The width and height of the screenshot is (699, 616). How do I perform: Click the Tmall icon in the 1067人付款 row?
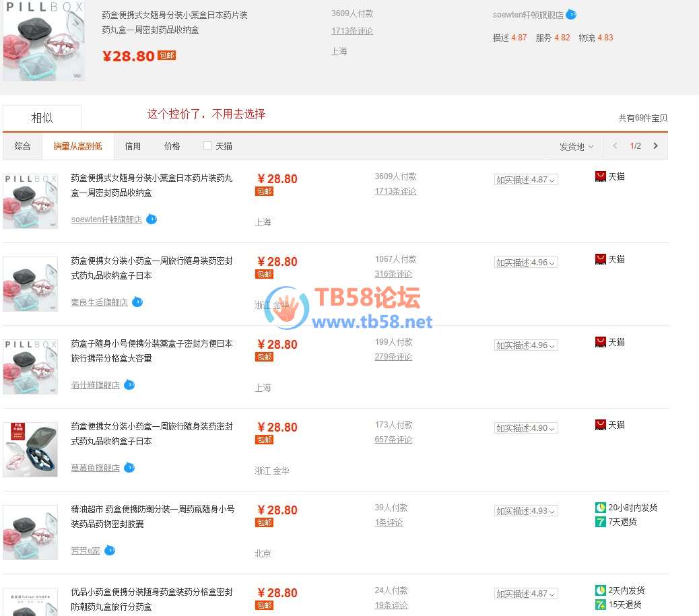601,259
